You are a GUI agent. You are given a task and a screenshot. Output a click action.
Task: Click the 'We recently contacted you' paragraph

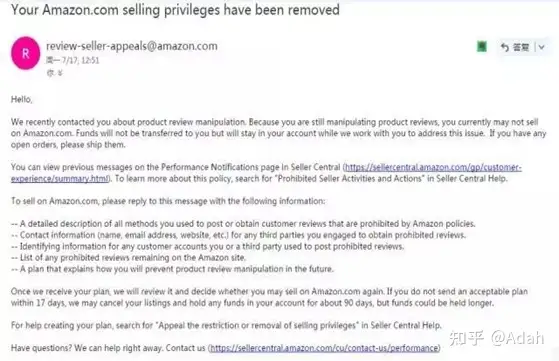click(278, 133)
